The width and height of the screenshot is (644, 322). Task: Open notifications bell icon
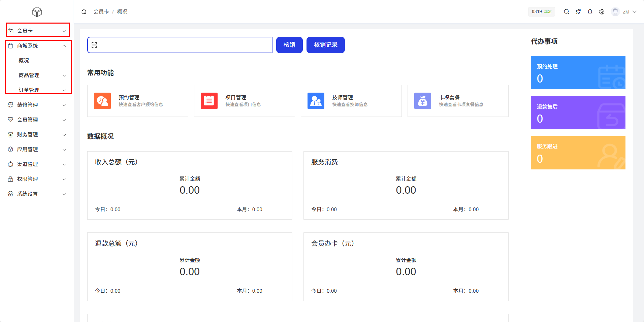click(590, 12)
